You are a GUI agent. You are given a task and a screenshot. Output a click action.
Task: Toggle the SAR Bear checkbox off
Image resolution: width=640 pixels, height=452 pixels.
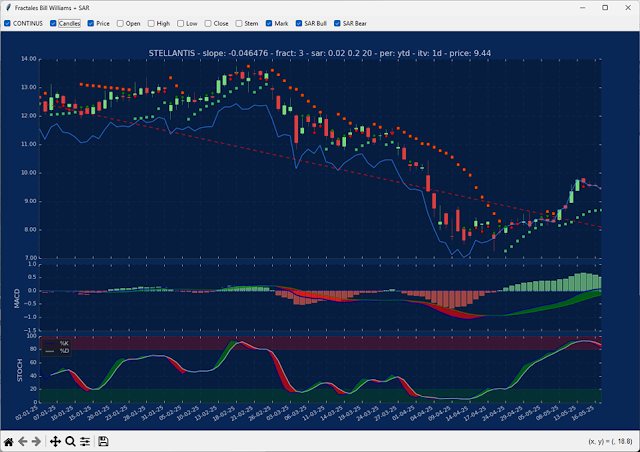[337, 22]
